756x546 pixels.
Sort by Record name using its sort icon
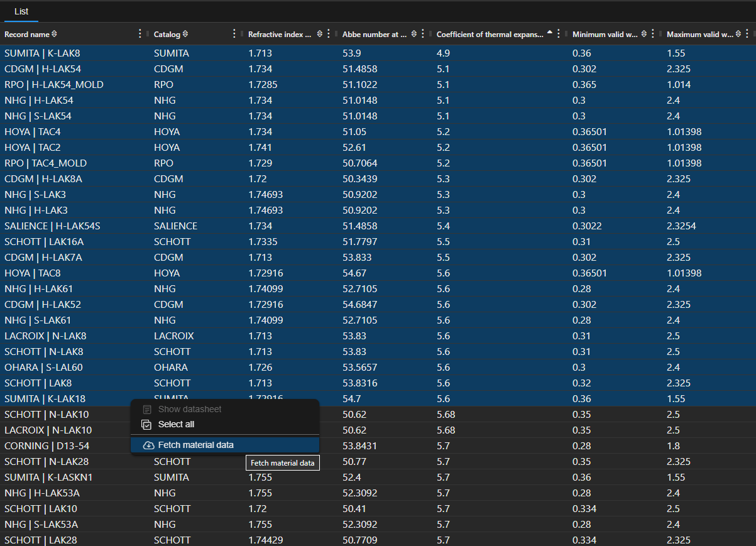(x=54, y=34)
